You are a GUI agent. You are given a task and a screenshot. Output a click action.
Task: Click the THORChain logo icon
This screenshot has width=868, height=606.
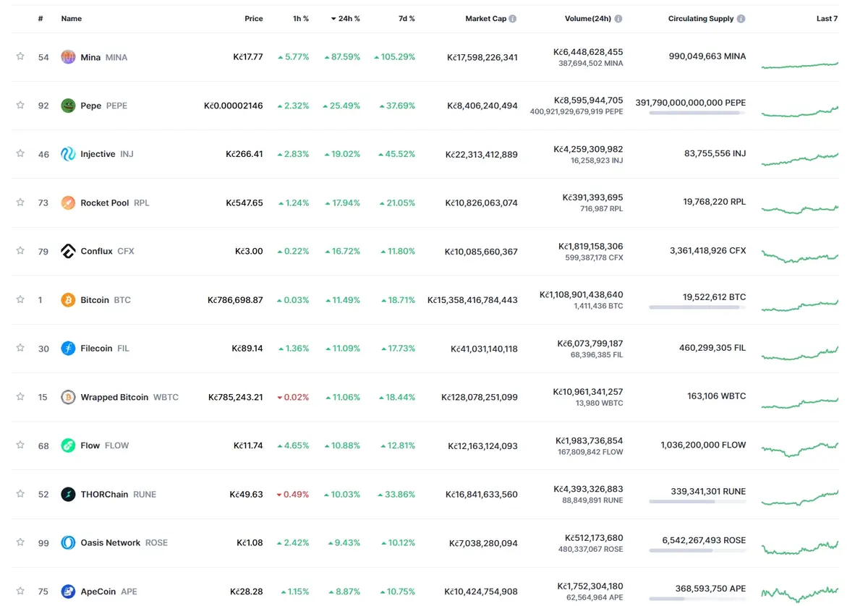point(68,495)
